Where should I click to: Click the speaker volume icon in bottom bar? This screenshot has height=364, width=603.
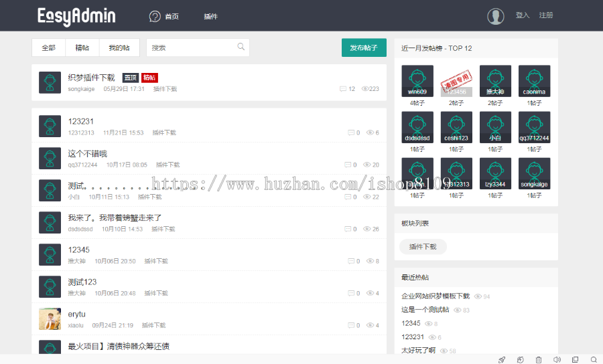[x=556, y=359]
